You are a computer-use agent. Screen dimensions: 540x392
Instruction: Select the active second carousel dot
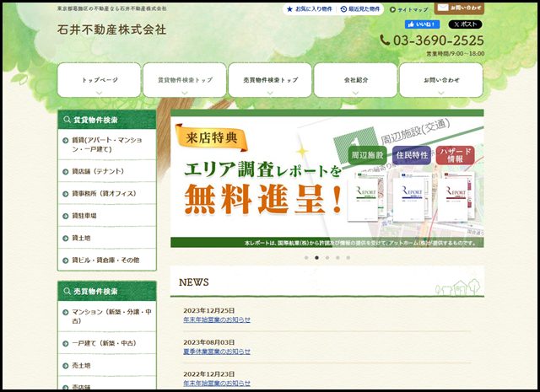317,258
